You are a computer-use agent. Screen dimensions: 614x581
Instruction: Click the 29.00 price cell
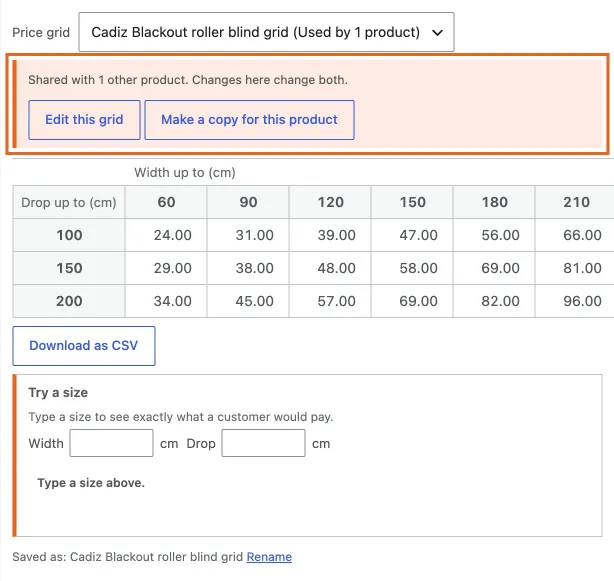[166, 268]
